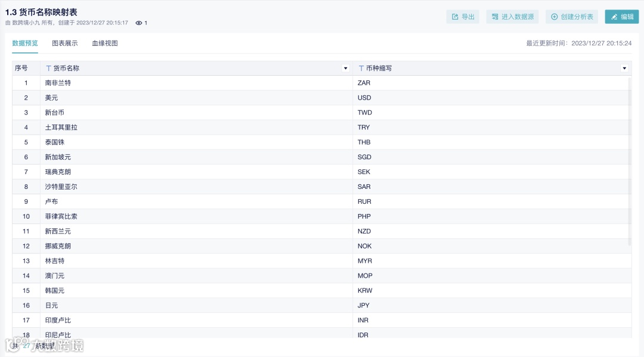Viewport: 644px width, 357px height.
Task: Click the KRW abbreviation cell
Action: (x=492, y=290)
